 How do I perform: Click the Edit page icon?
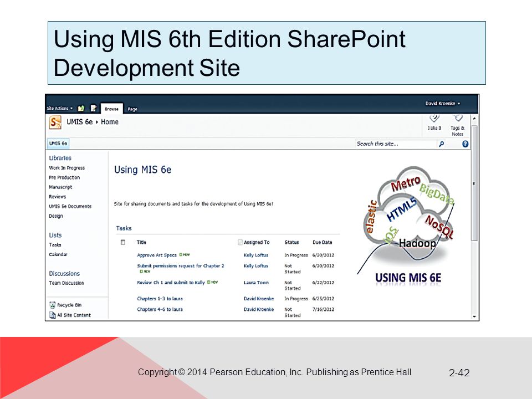(x=93, y=108)
